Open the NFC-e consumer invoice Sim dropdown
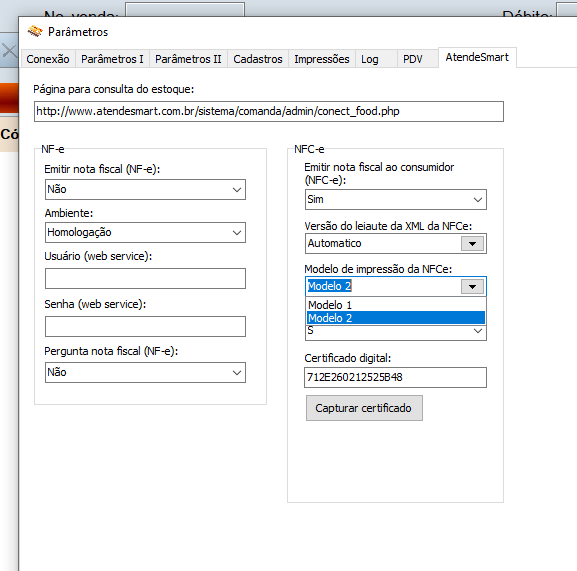 (x=396, y=199)
